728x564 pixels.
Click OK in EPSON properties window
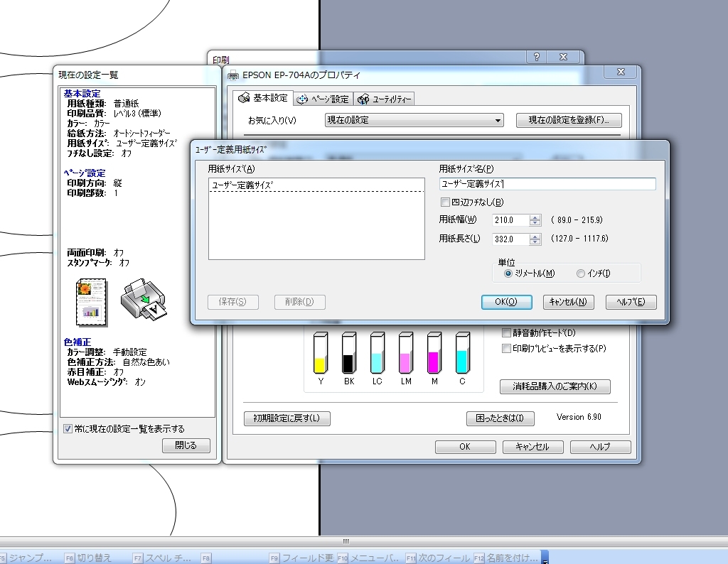click(x=465, y=447)
